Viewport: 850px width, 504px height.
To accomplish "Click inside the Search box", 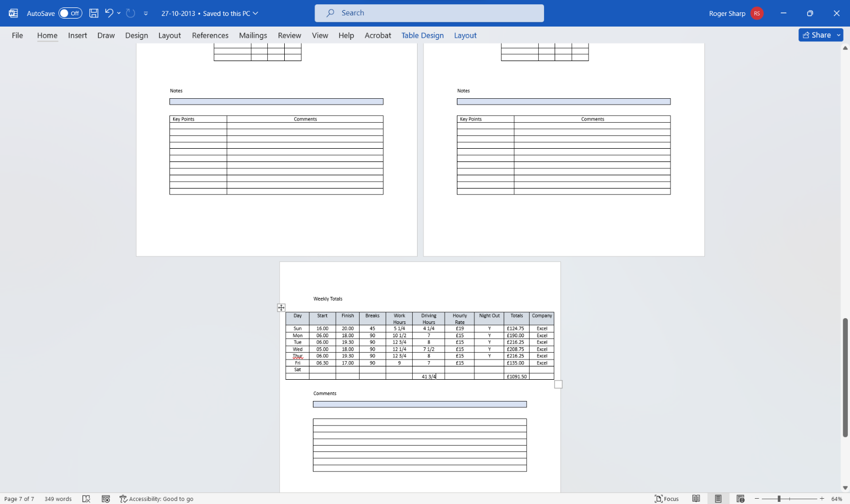I will pyautogui.click(x=429, y=13).
